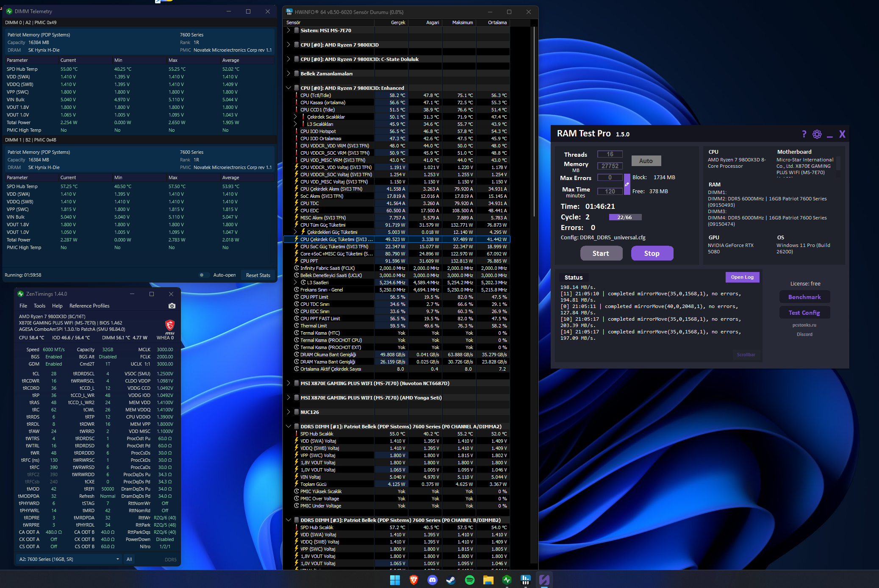The width and height of the screenshot is (879, 588).
Task: Select the CPU Çekirdek Güç Tüketimi row
Action: click(397, 239)
